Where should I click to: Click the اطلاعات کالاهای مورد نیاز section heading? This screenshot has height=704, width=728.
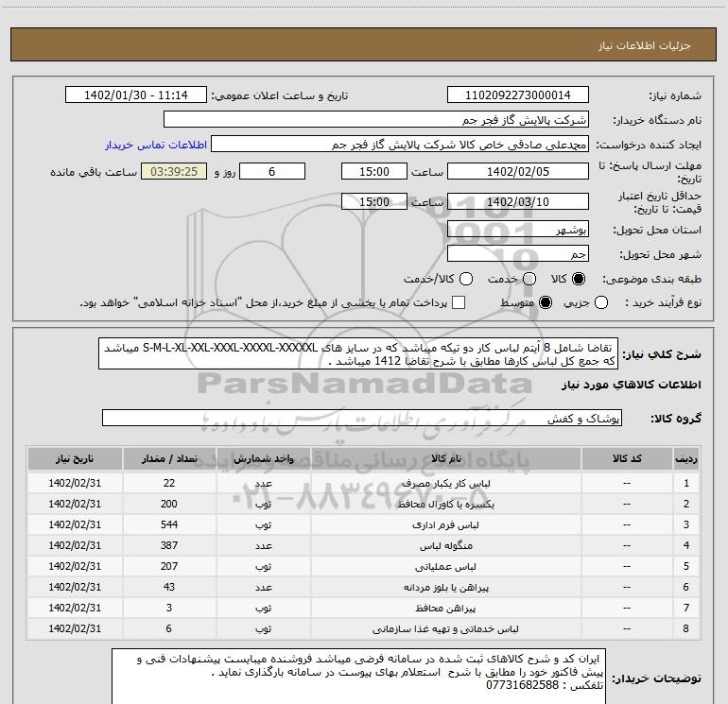click(632, 385)
